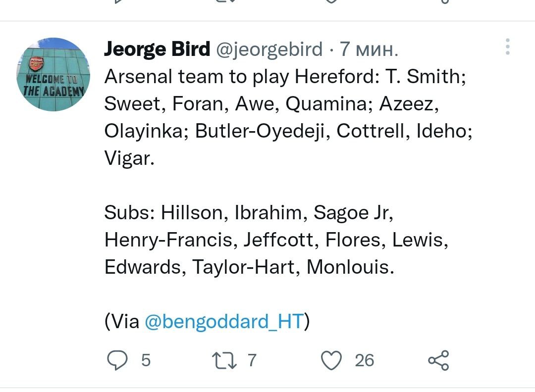
Task: Tap the share icon below the tweet
Action: (438, 360)
